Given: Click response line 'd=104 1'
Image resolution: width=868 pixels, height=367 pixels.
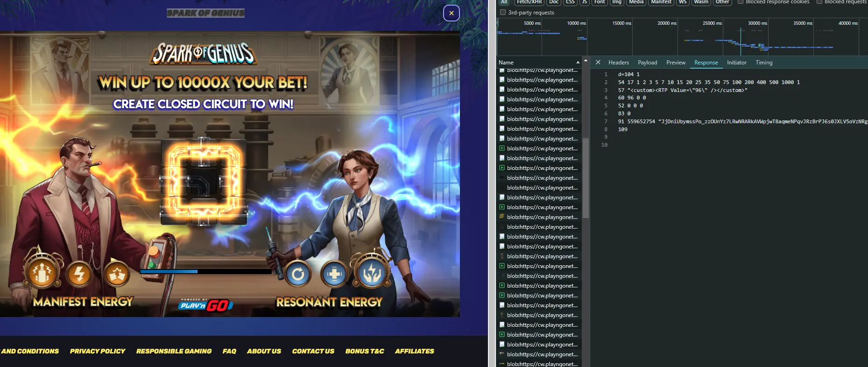Looking at the screenshot, I should pos(628,74).
